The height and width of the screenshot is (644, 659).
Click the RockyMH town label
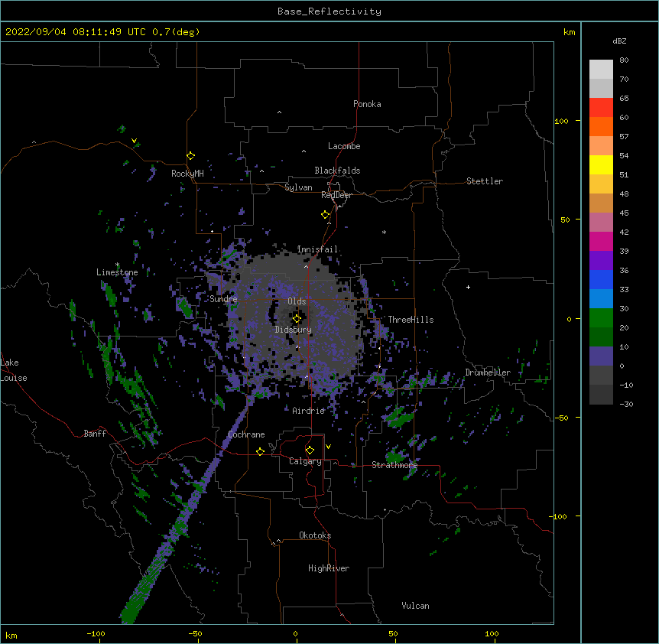click(187, 174)
